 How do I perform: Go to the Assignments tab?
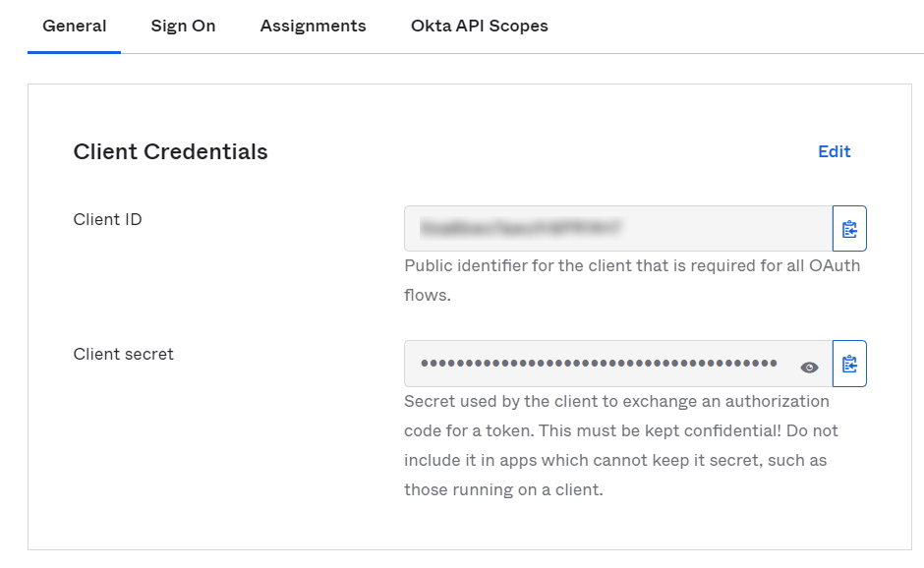313,26
